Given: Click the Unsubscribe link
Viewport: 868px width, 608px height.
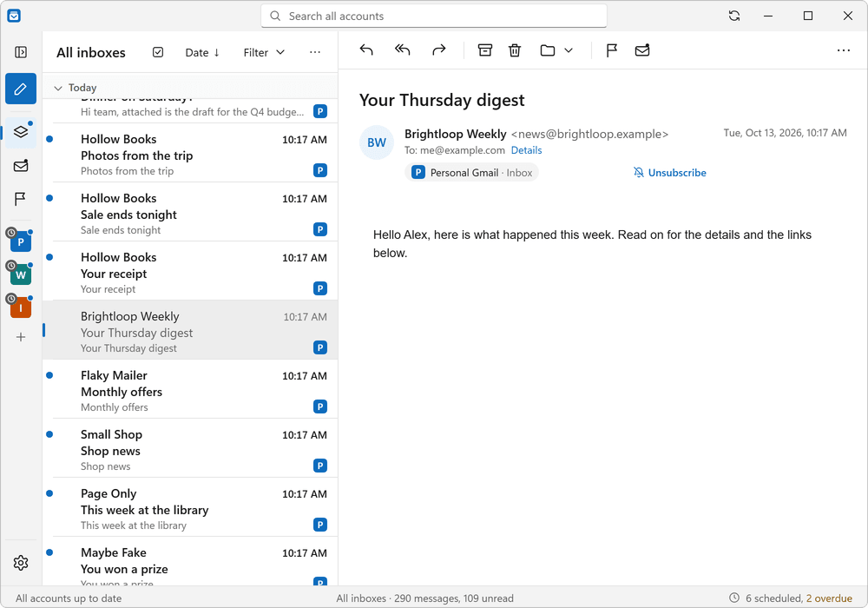Looking at the screenshot, I should click(x=670, y=172).
